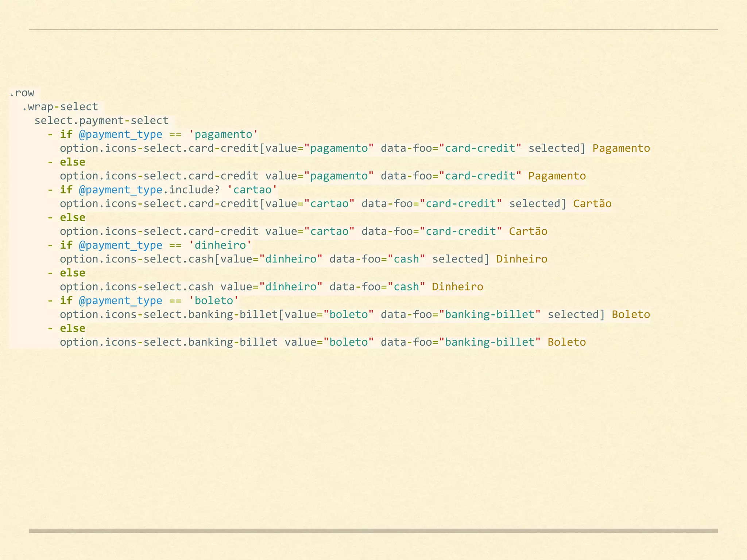The width and height of the screenshot is (747, 560).
Task: Click 'Cartão' label on the non-selected option line
Action: click(x=528, y=232)
